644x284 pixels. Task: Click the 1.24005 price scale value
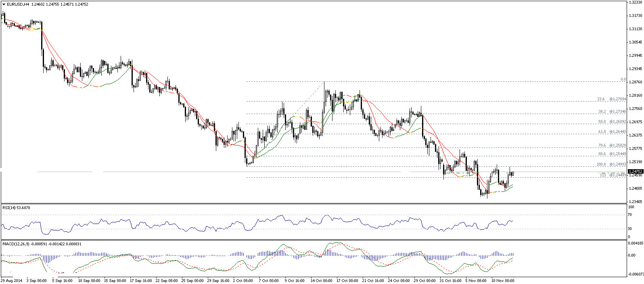tap(636, 189)
